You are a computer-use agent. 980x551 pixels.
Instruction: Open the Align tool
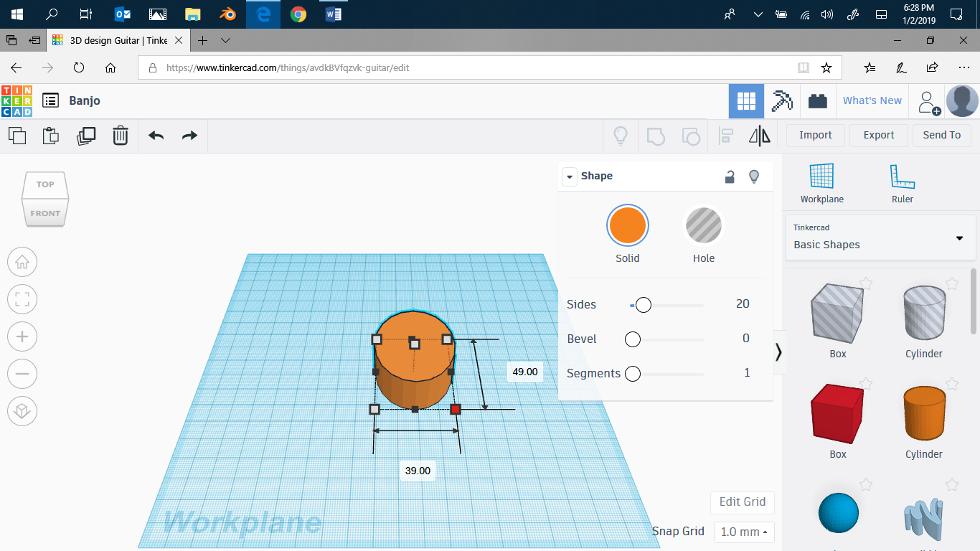pos(726,135)
